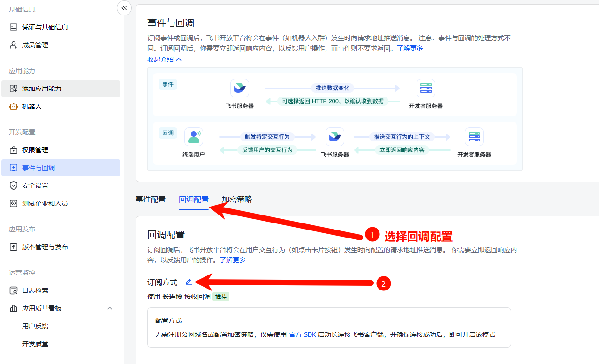Click the 版本管理与发布 upload icon

pos(14,247)
